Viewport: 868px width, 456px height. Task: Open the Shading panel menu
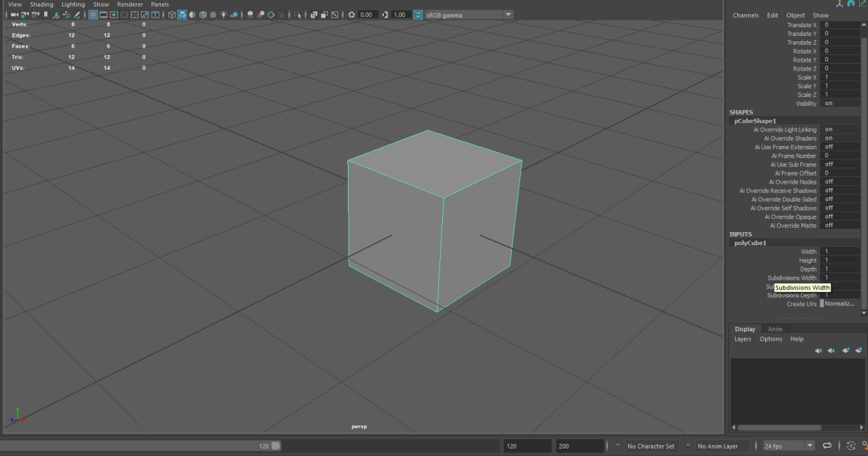coord(41,4)
